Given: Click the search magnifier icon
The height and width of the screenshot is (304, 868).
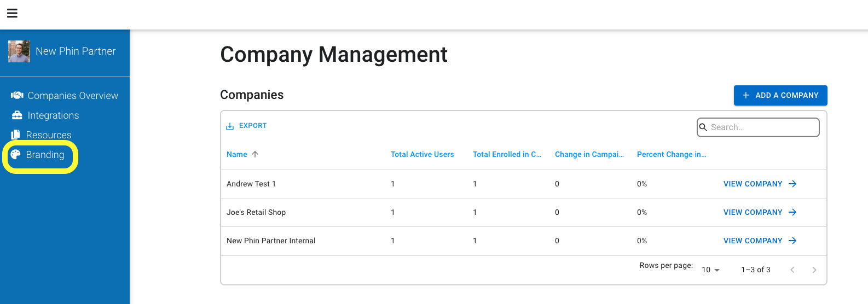Looking at the screenshot, I should click(703, 127).
